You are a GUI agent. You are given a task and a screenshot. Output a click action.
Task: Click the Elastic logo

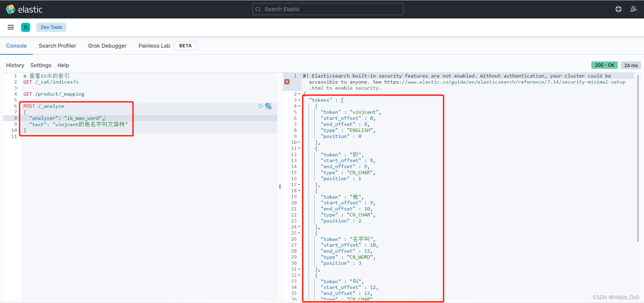click(x=24, y=9)
